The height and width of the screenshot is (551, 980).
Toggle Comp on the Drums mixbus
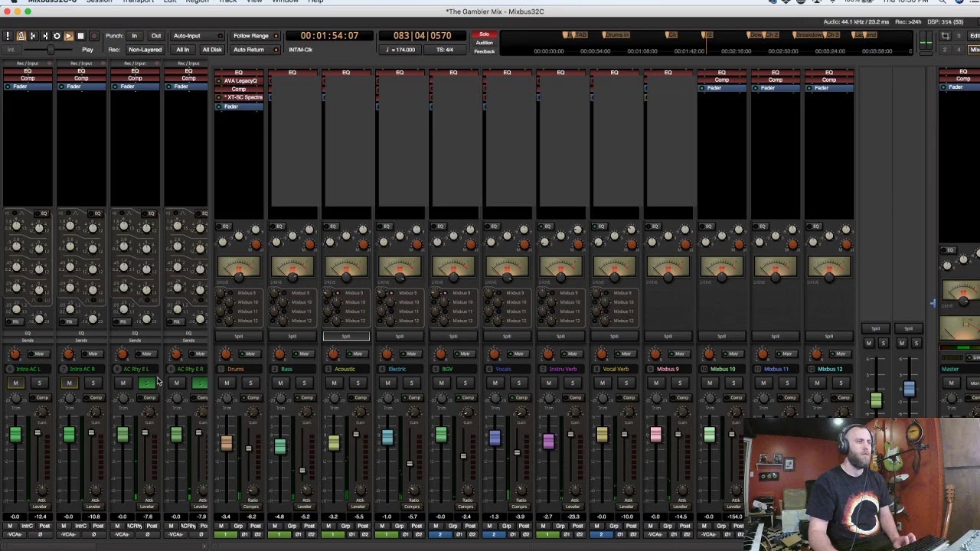[x=253, y=397]
